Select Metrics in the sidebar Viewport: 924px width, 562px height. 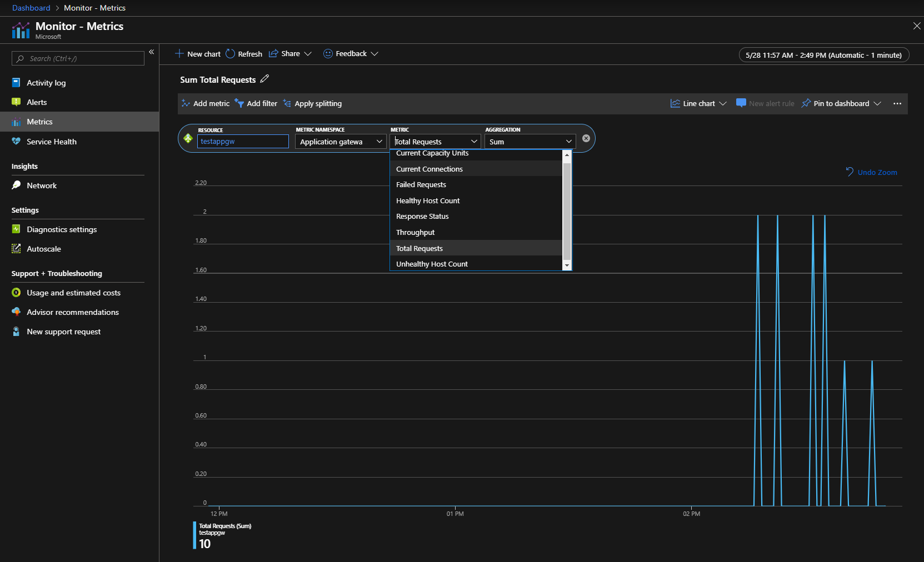coord(79,122)
